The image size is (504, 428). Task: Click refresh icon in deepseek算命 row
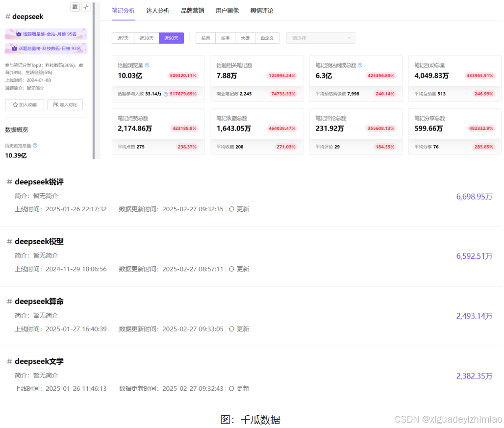click(x=231, y=329)
